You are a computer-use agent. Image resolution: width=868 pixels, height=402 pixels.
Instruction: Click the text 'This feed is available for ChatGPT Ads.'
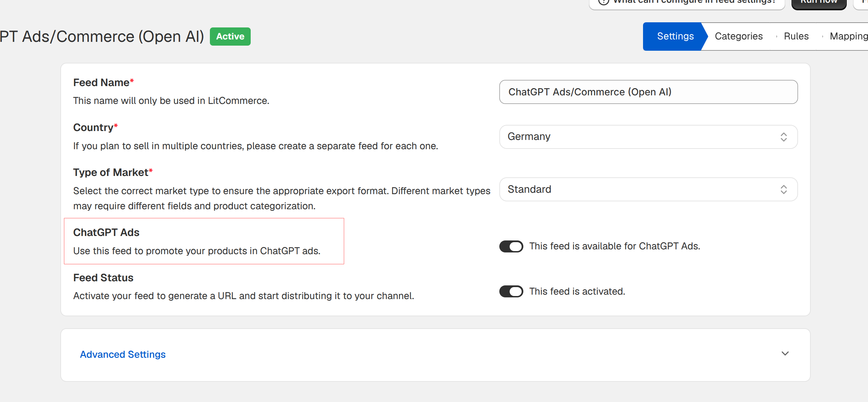click(615, 246)
